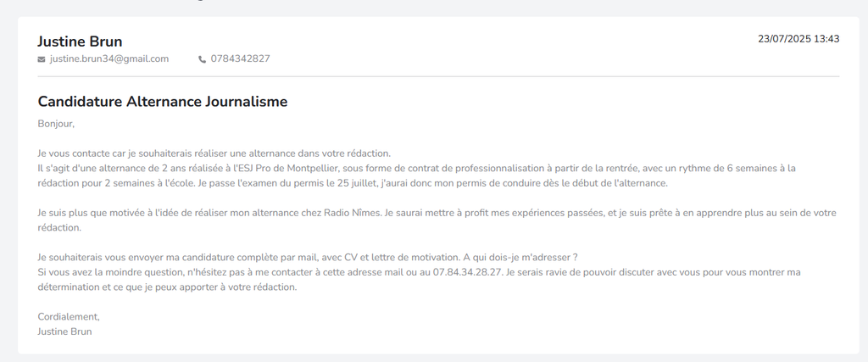
Task: Click the 23/07/2025 13:43 timestamp
Action: pyautogui.click(x=798, y=39)
